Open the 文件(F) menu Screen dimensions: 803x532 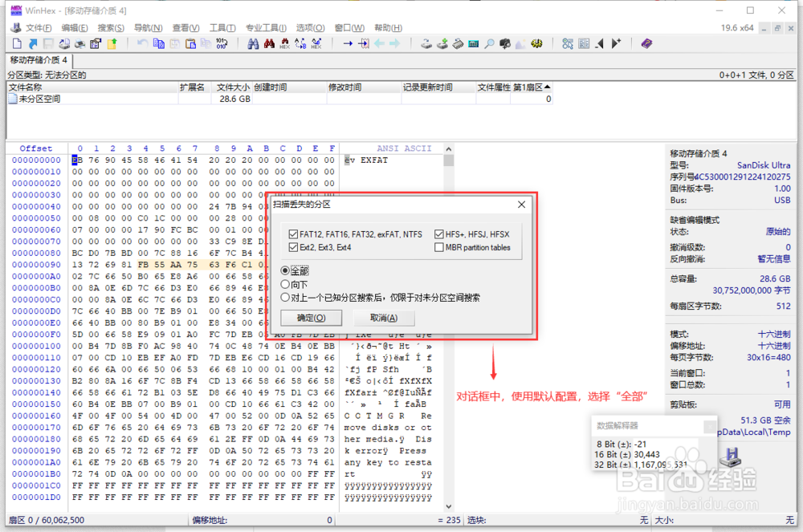click(x=39, y=27)
